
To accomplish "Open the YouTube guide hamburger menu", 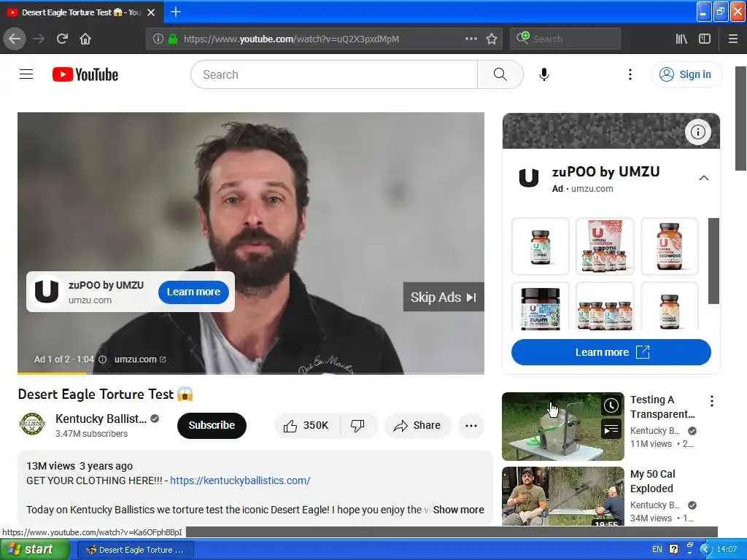I will (26, 74).
